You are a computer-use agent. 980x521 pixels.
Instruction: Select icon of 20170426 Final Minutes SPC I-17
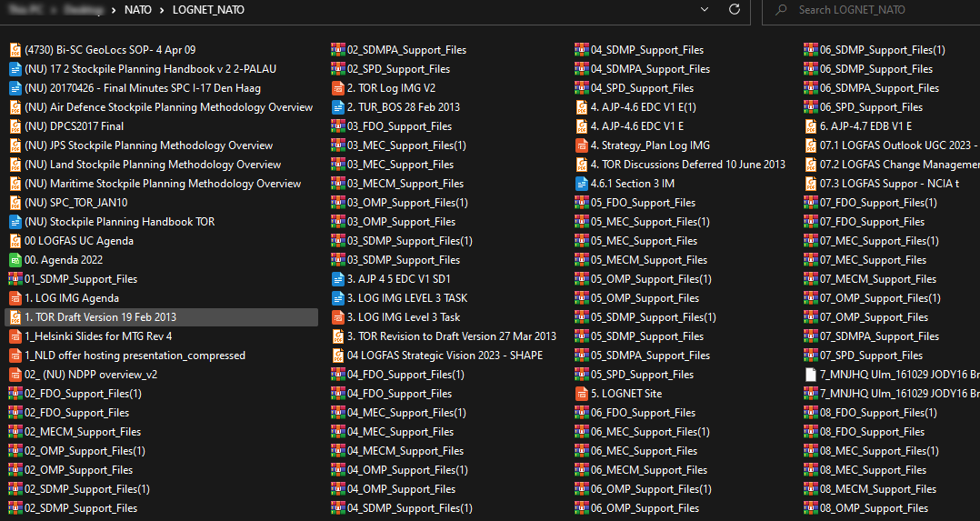click(x=15, y=88)
